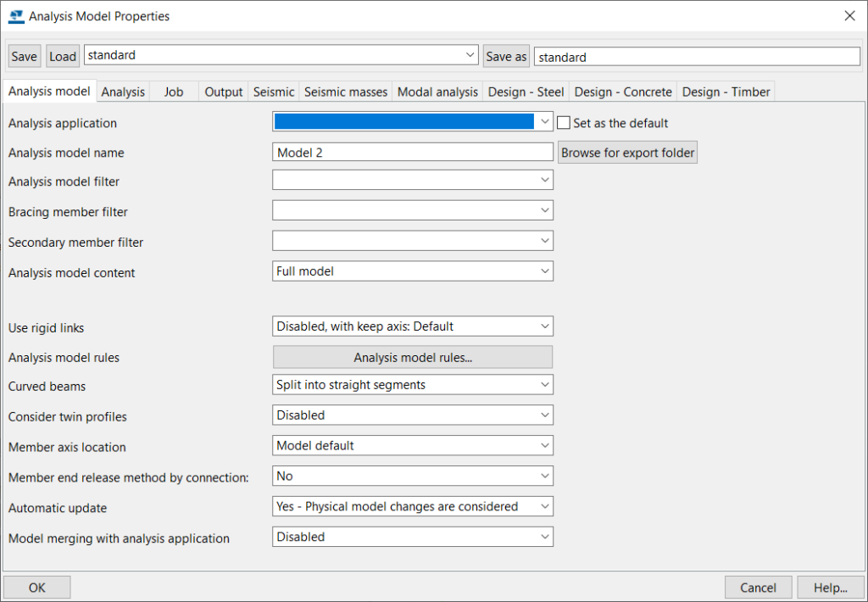Viewport: 868px width, 602px height.
Task: Click Browse for export folder
Action: [627, 152]
